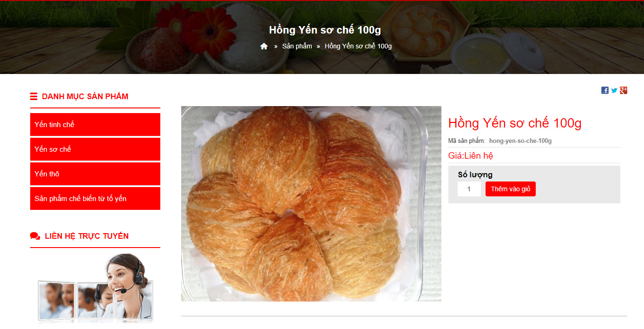The width and height of the screenshot is (644, 329).
Task: Click the Số lượng quantity field
Action: click(x=469, y=189)
